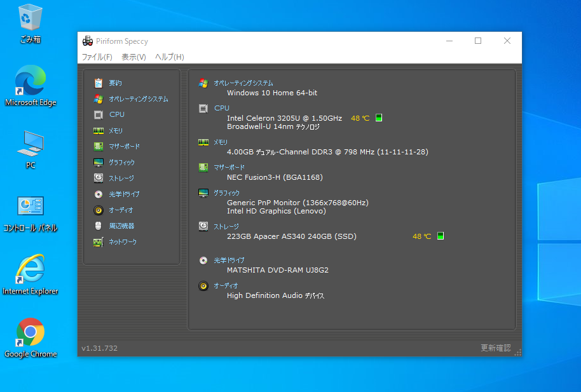Click the Speccy app icon in title bar

coord(88,41)
